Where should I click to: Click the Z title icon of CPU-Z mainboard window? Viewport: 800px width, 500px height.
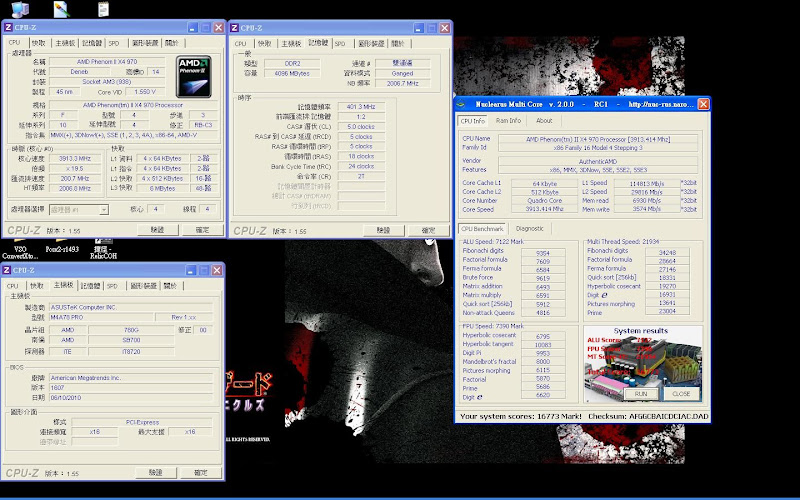[x=7, y=270]
